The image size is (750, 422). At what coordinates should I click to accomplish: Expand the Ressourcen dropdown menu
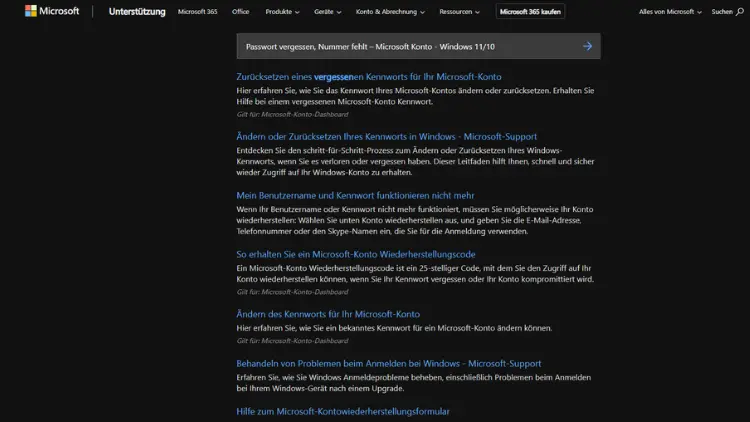click(x=459, y=11)
